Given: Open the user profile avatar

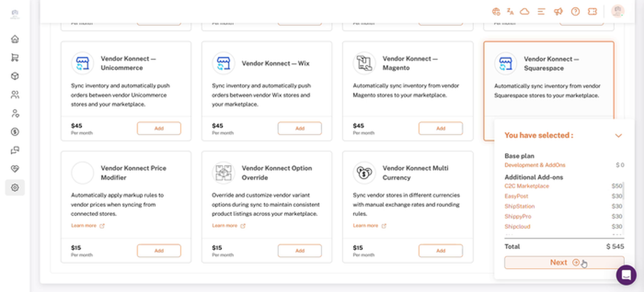Looking at the screenshot, I should point(618,11).
